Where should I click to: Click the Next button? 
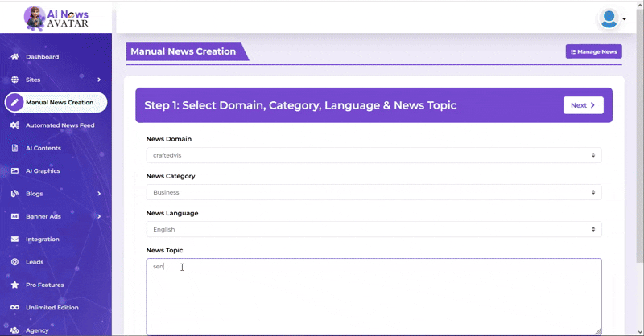point(583,105)
